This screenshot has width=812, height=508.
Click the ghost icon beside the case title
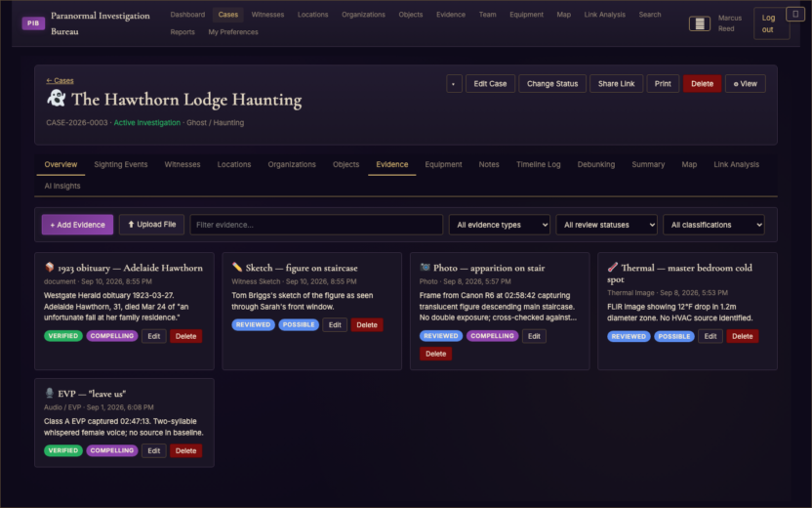[x=56, y=98]
